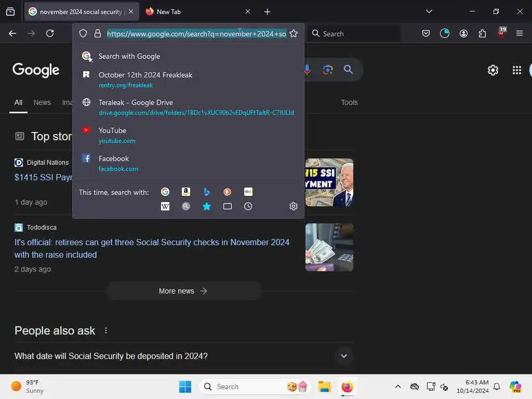
Task: Close the New Tab tab
Action: [x=248, y=11]
